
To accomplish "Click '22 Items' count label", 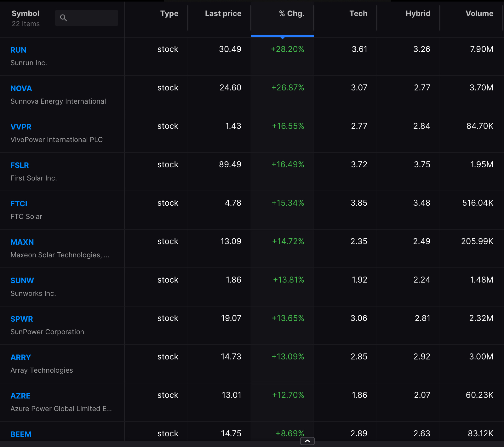I will (x=26, y=24).
